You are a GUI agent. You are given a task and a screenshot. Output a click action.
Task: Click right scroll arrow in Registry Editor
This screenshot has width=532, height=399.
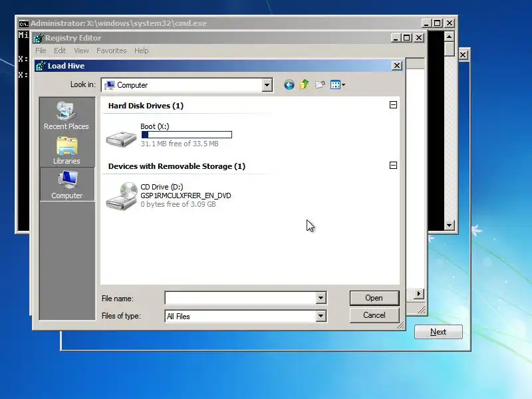(x=419, y=293)
